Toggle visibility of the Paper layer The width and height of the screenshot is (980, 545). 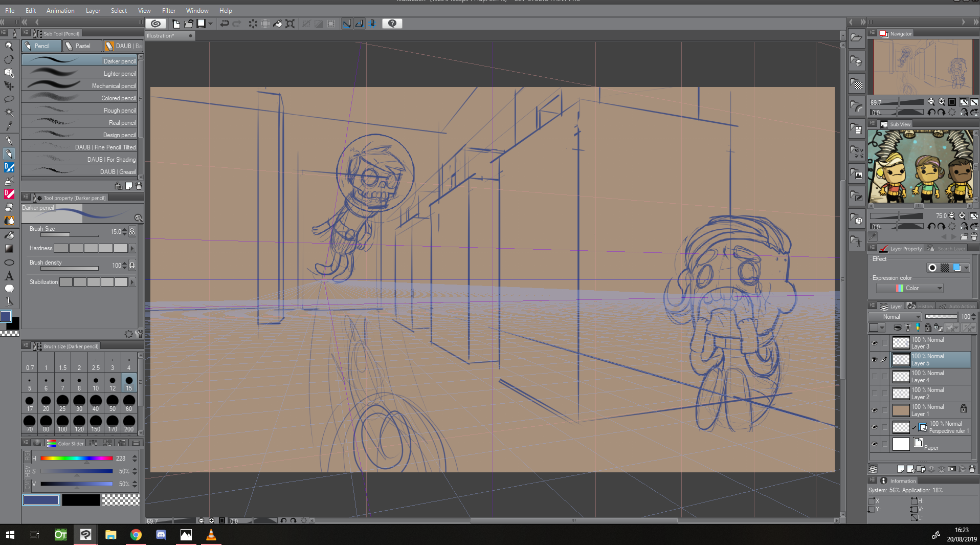point(874,444)
